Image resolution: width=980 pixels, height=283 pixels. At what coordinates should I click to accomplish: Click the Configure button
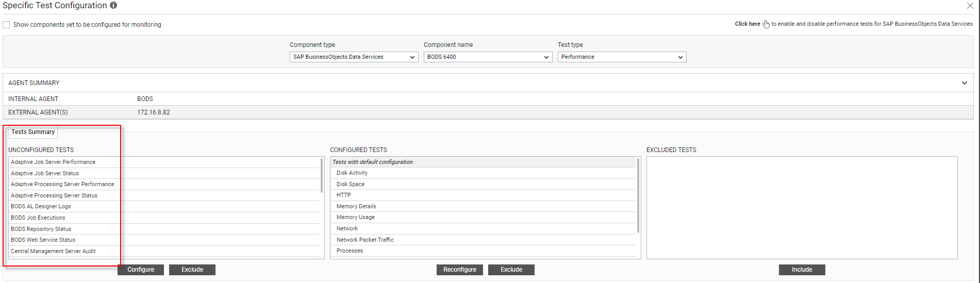pos(141,270)
